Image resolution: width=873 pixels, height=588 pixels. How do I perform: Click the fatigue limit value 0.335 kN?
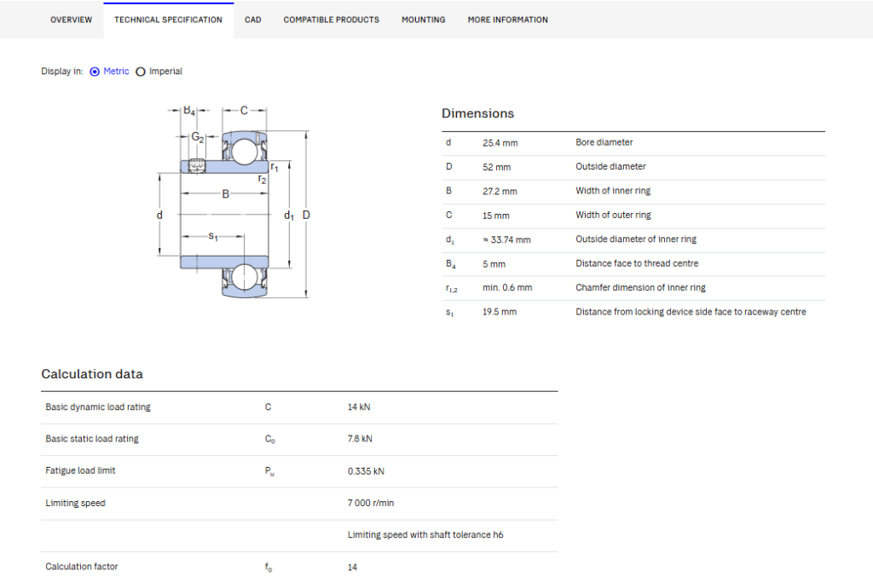pos(366,471)
